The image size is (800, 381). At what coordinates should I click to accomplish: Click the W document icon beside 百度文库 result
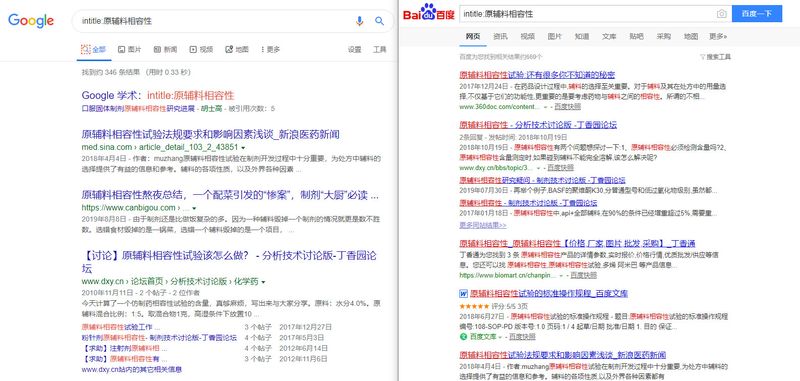tap(463, 294)
